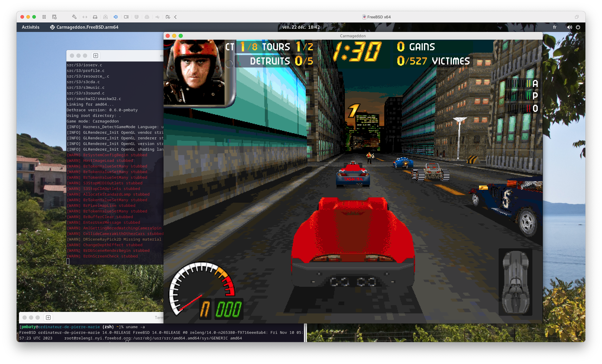Open the clock and calendar panel
The height and width of the screenshot is (364, 602).
point(301,27)
